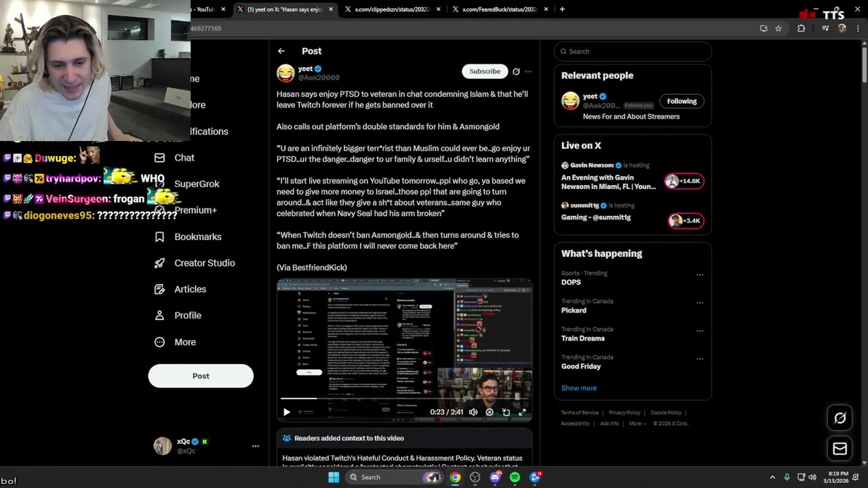Open video settings gear
Image resolution: width=868 pixels, height=488 pixels.
point(490,412)
